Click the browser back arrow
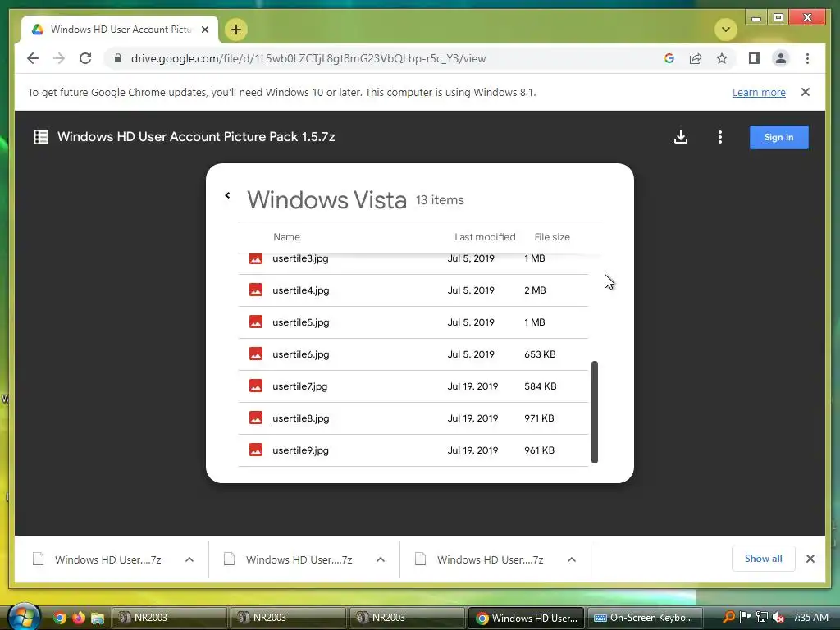 pos(33,58)
